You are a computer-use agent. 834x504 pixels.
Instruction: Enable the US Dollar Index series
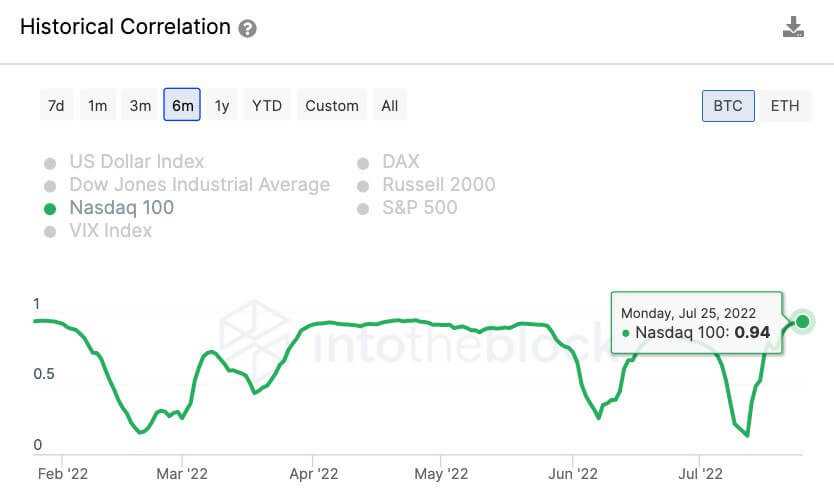136,161
